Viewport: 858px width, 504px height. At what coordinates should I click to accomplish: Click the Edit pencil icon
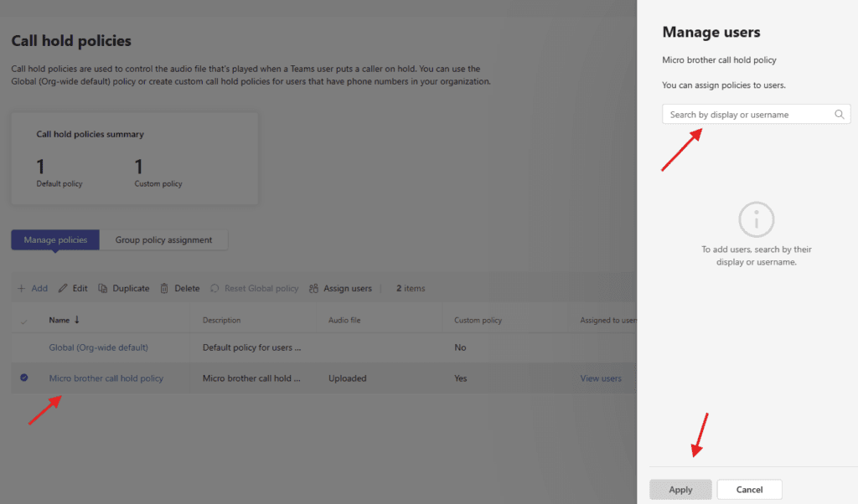[63, 289]
